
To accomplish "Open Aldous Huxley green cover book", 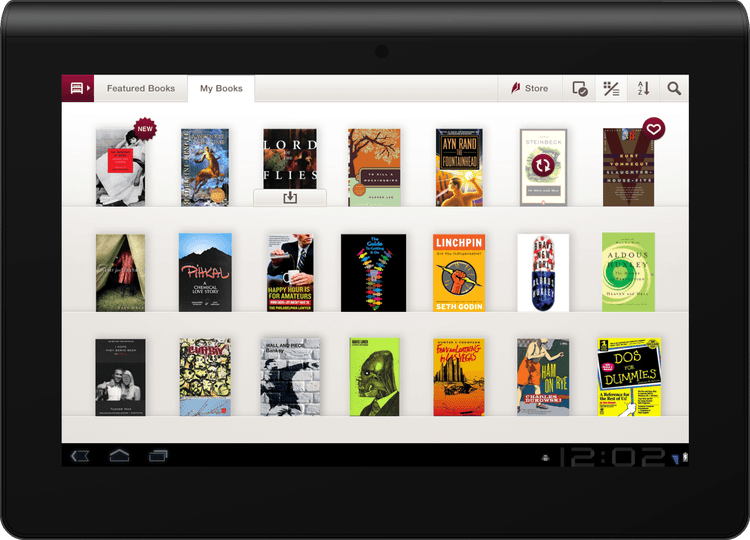I will [628, 272].
